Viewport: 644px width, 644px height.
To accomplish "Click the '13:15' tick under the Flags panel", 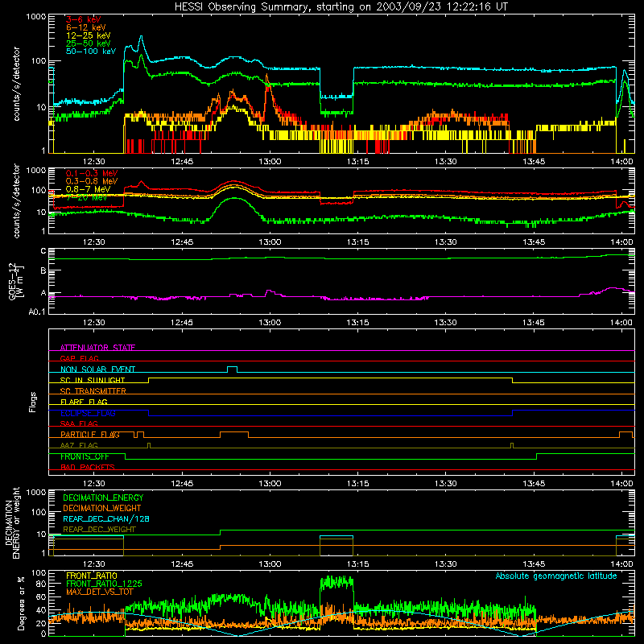I will pyautogui.click(x=357, y=484).
